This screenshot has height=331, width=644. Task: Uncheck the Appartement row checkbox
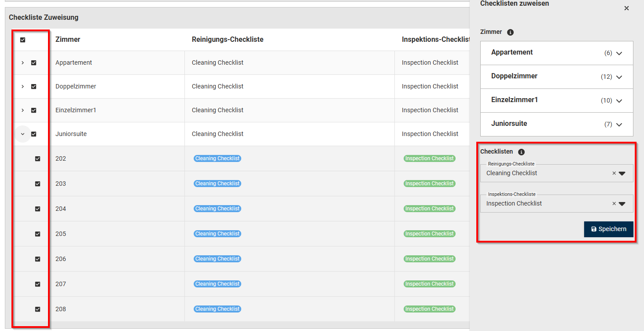pyautogui.click(x=33, y=63)
